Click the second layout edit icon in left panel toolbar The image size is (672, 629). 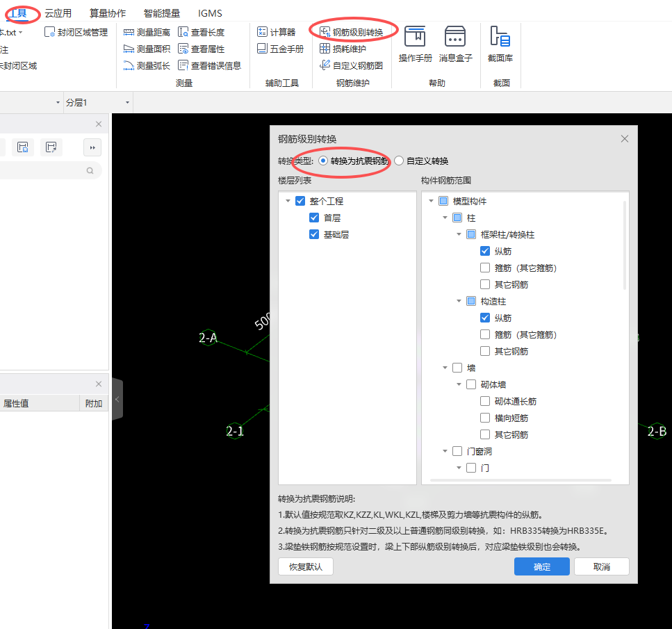(51, 147)
